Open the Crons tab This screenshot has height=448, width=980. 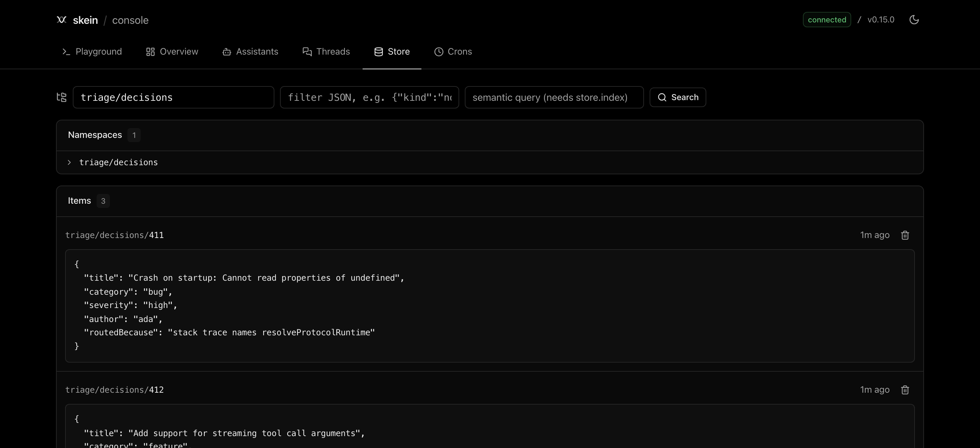(x=453, y=52)
